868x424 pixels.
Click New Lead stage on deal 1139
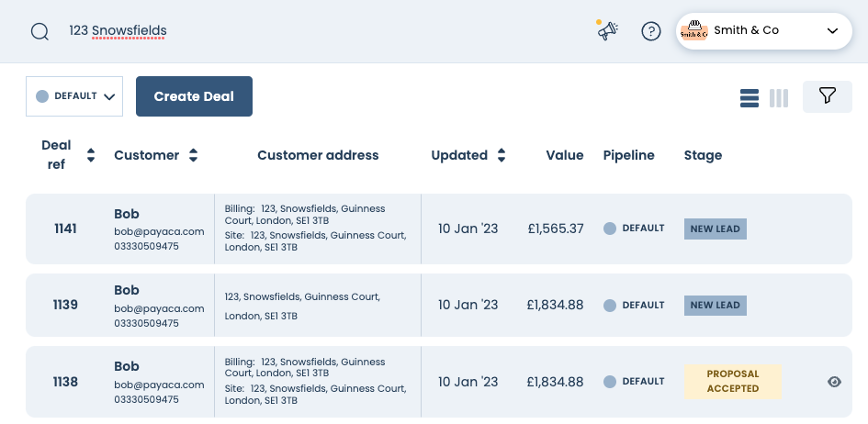coord(715,305)
